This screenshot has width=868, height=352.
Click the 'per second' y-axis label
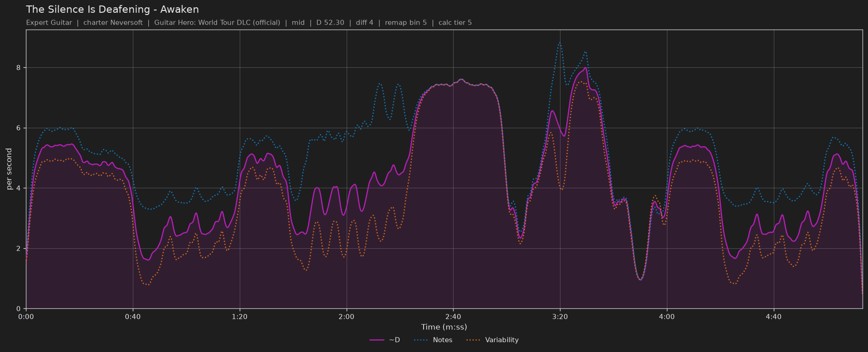point(9,169)
